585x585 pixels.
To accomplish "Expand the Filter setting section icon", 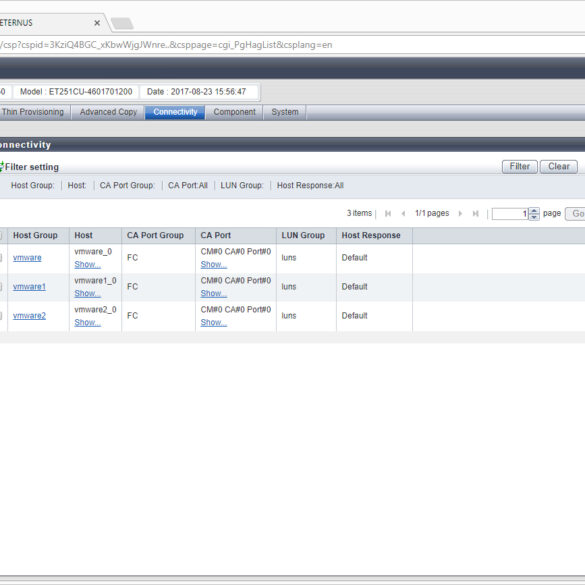I will (1, 166).
